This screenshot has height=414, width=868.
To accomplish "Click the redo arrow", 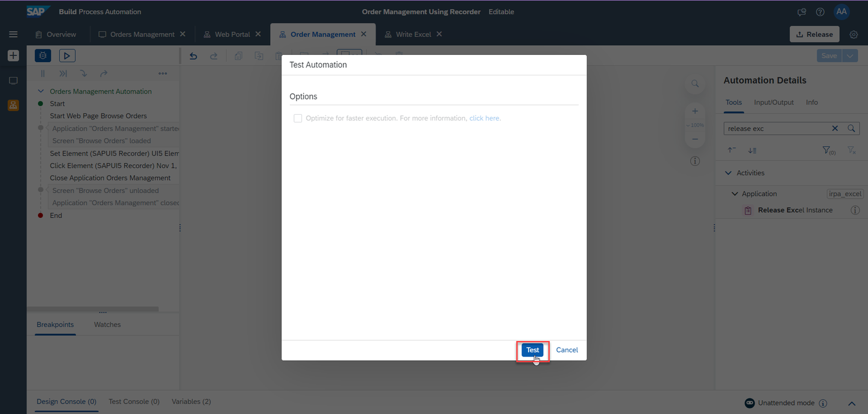I will [x=213, y=56].
